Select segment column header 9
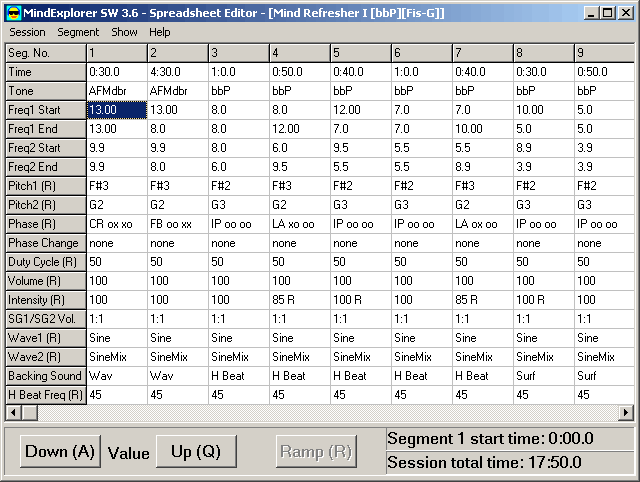 tap(604, 53)
